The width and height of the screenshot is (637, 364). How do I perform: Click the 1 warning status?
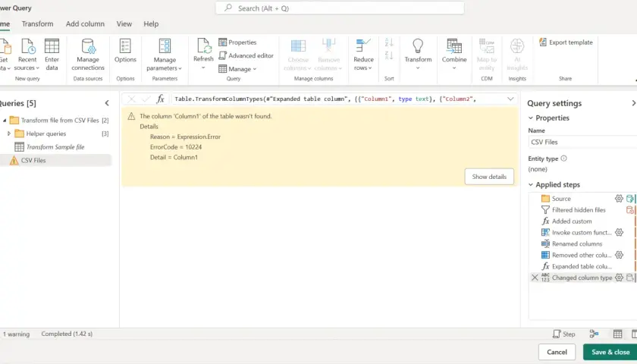coord(16,334)
